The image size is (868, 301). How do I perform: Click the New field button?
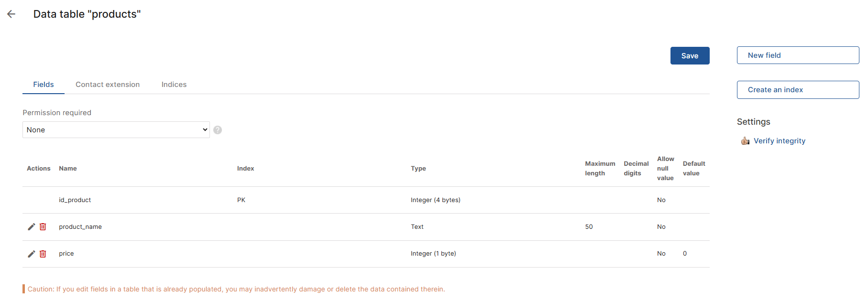[x=798, y=55]
